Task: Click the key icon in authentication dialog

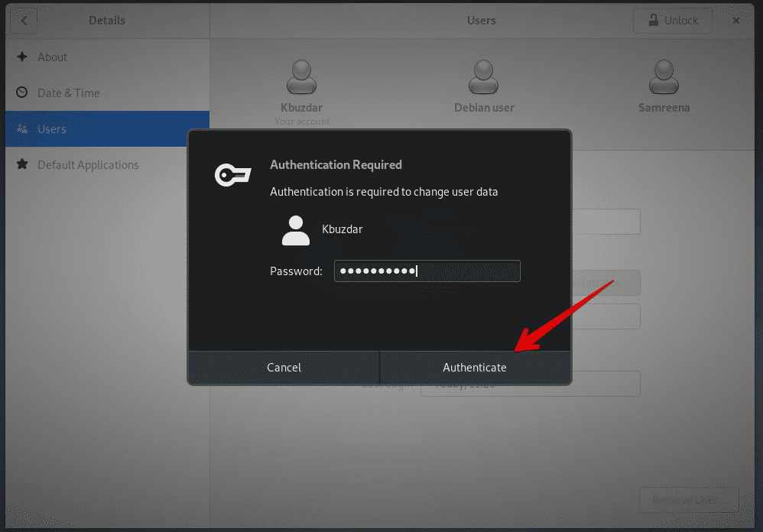Action: (x=232, y=176)
